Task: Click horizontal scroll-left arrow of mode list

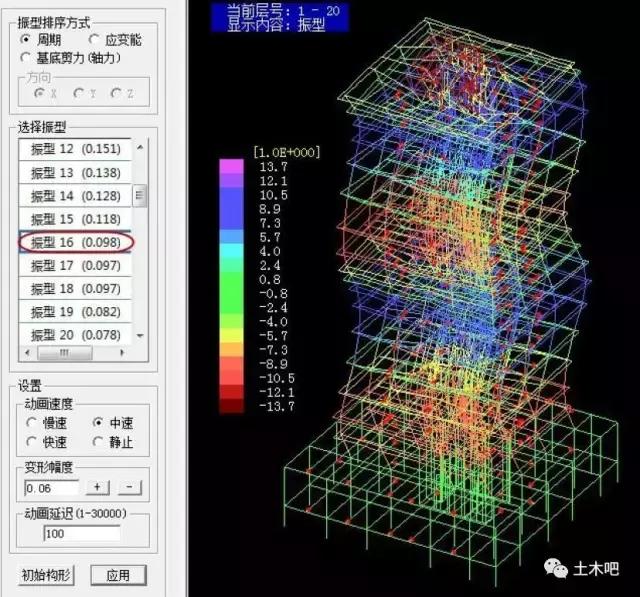Action: [27, 353]
